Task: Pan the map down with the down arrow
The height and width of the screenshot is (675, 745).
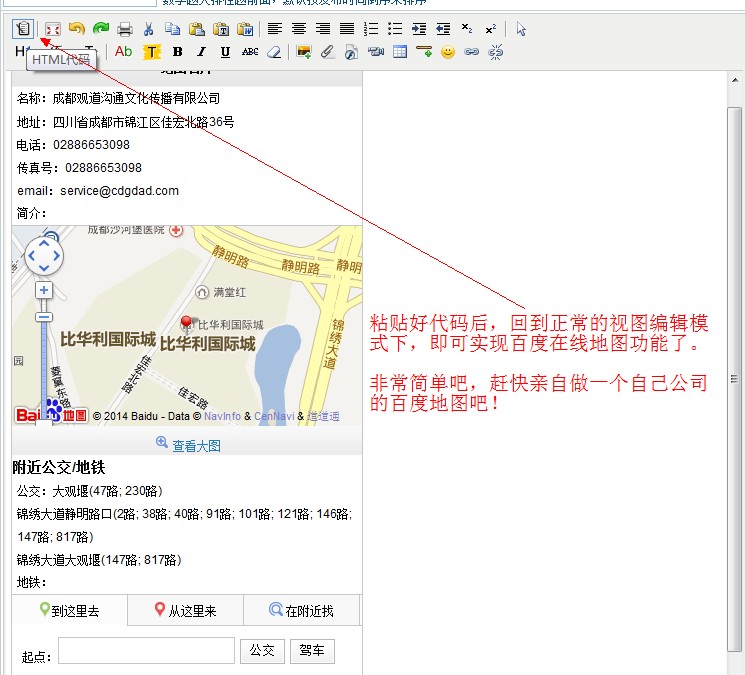Action: click(x=44, y=267)
